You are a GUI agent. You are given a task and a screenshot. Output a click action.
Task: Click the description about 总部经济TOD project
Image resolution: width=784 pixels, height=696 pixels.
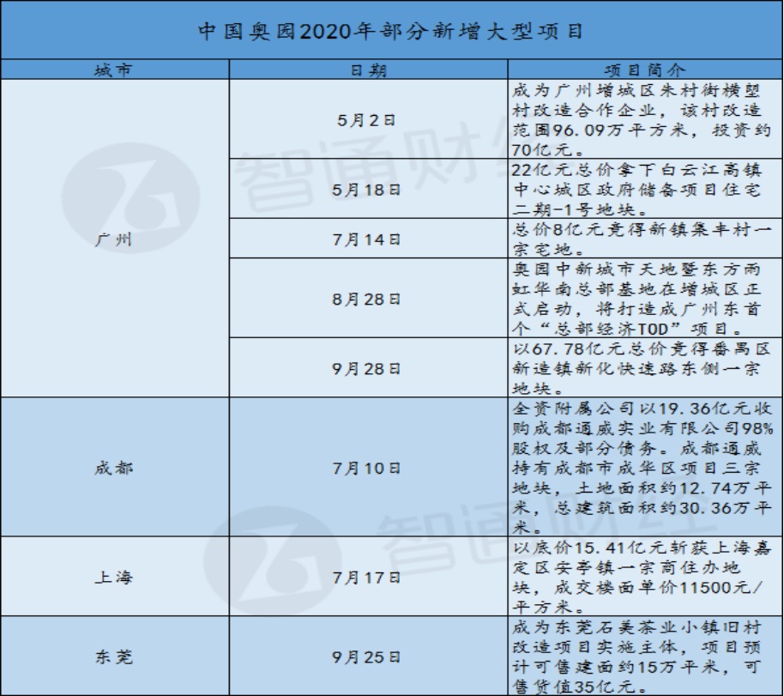(645, 299)
